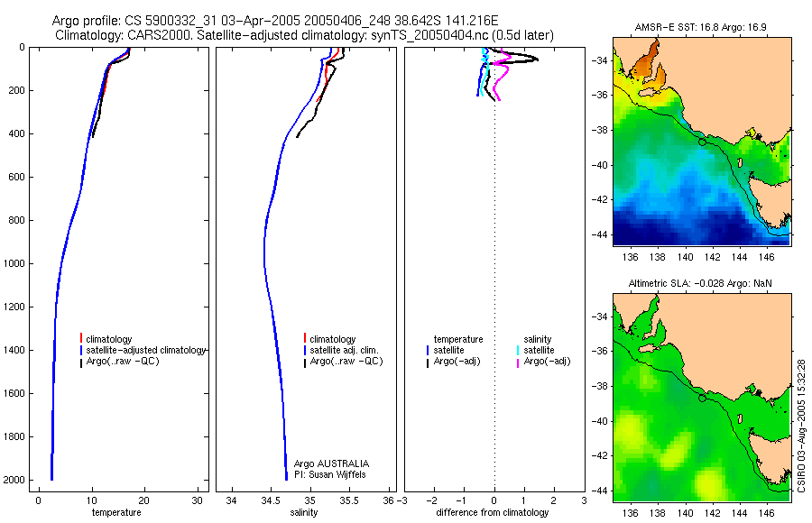Click the Argo profile title text
This screenshot has width=812, height=523.
[x=275, y=22]
